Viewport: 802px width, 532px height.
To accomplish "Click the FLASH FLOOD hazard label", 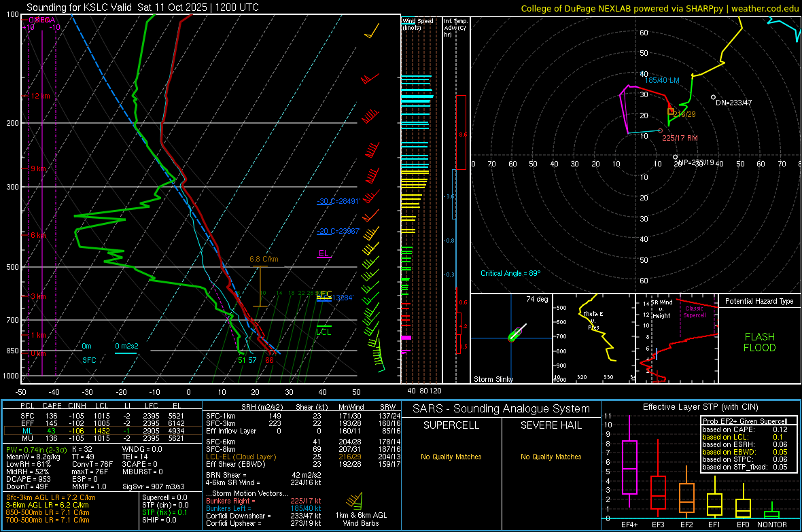I will 759,342.
